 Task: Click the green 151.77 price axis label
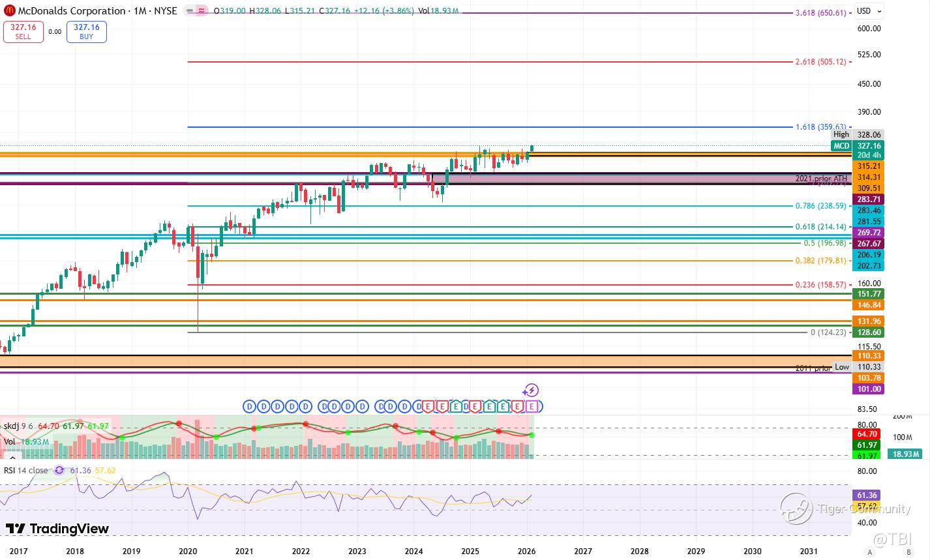tap(869, 294)
